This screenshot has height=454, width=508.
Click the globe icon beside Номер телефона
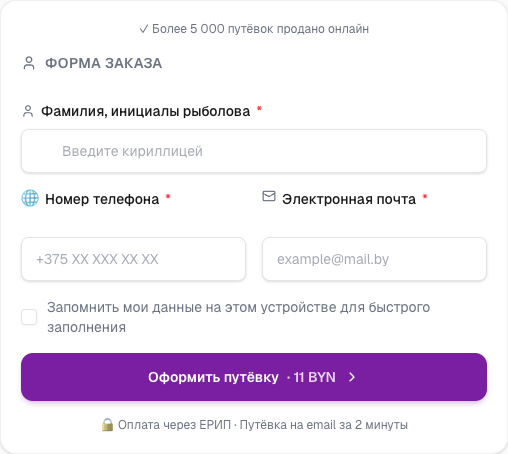coord(30,198)
